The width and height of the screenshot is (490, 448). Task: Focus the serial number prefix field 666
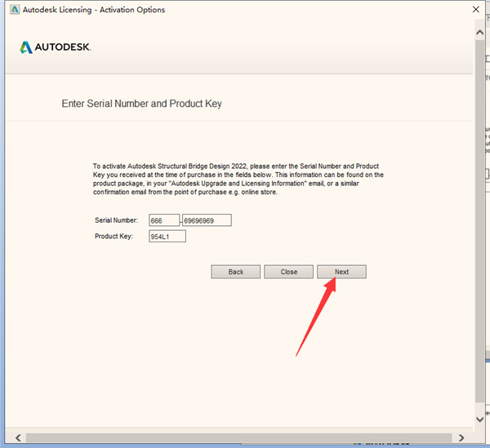(x=164, y=220)
